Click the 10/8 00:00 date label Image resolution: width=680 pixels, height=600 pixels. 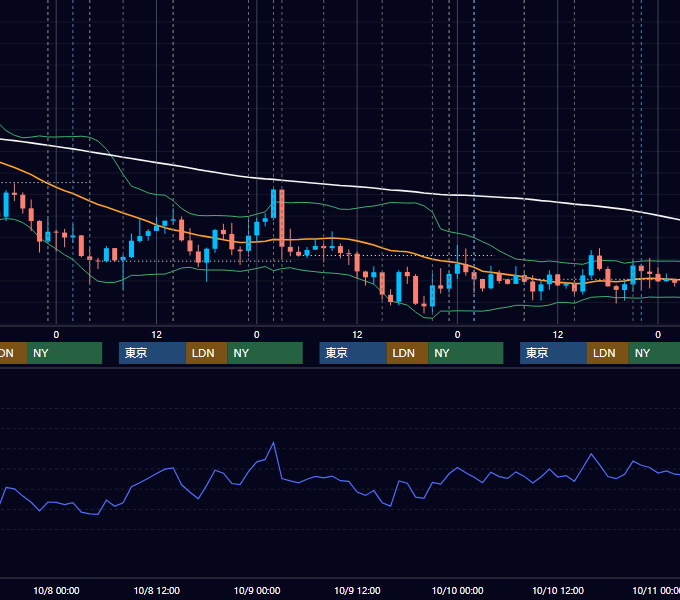56,590
